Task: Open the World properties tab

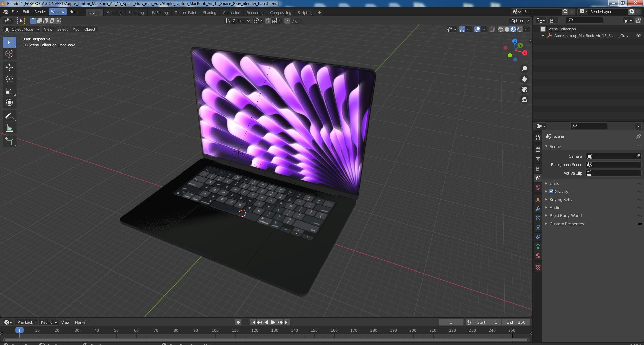Action: [538, 187]
